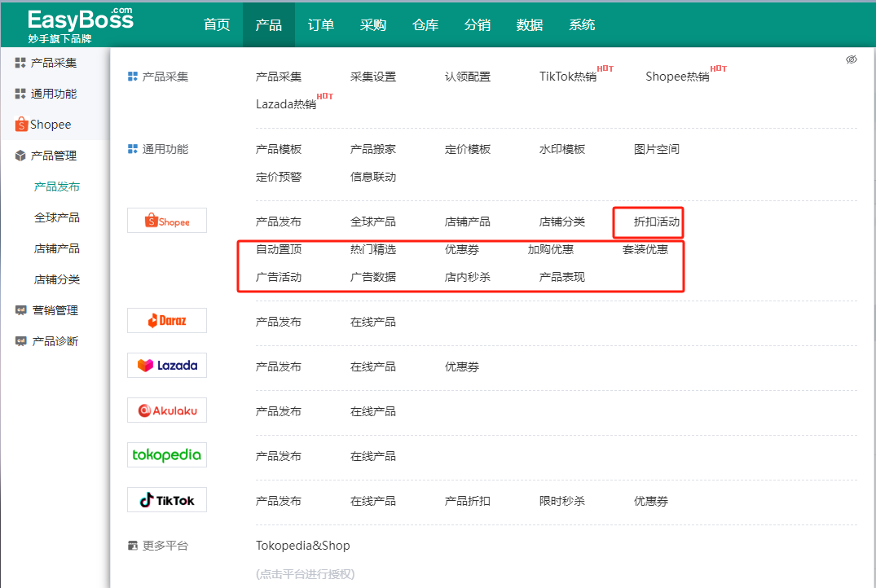Expand 产品诊断 in the sidebar
Viewport: 876px width, 588px height.
click(55, 341)
